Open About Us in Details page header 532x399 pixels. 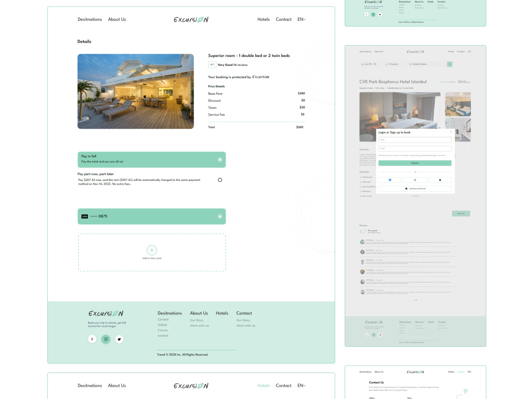(117, 19)
